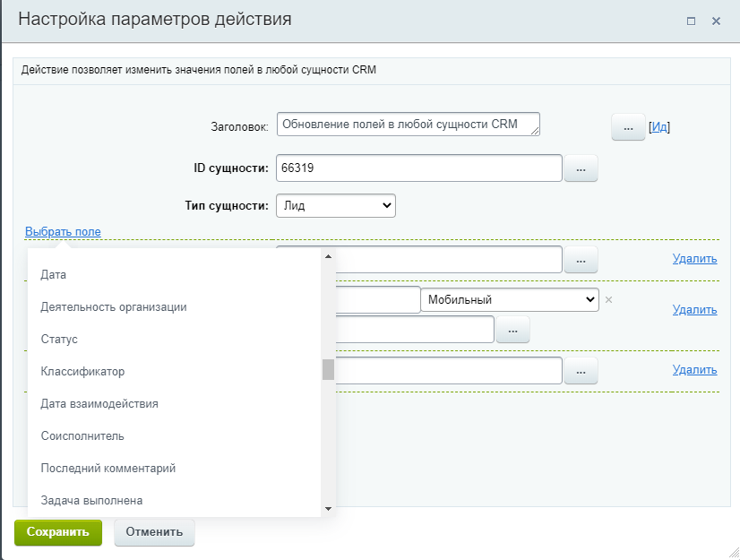
Task: Remove phone entry with small × icon
Action: point(608,299)
